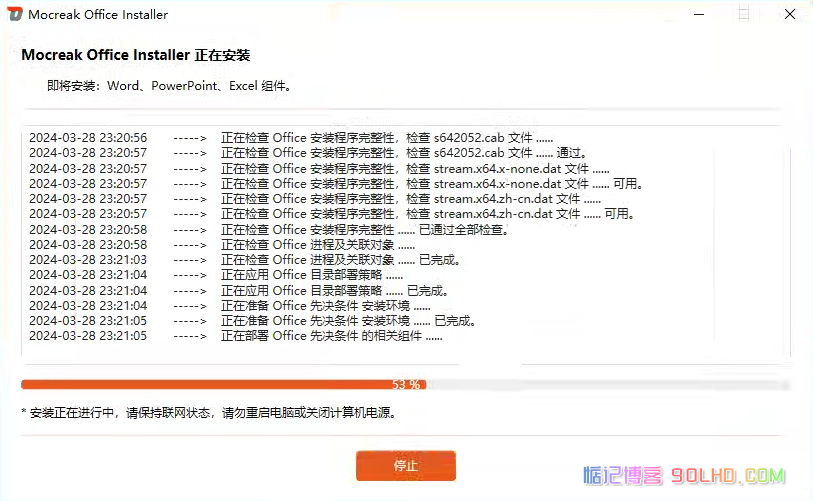
Task: Select log line 'stream.x64.zh-cn.dat 文件 ...... 可用。'
Action: click(332, 214)
